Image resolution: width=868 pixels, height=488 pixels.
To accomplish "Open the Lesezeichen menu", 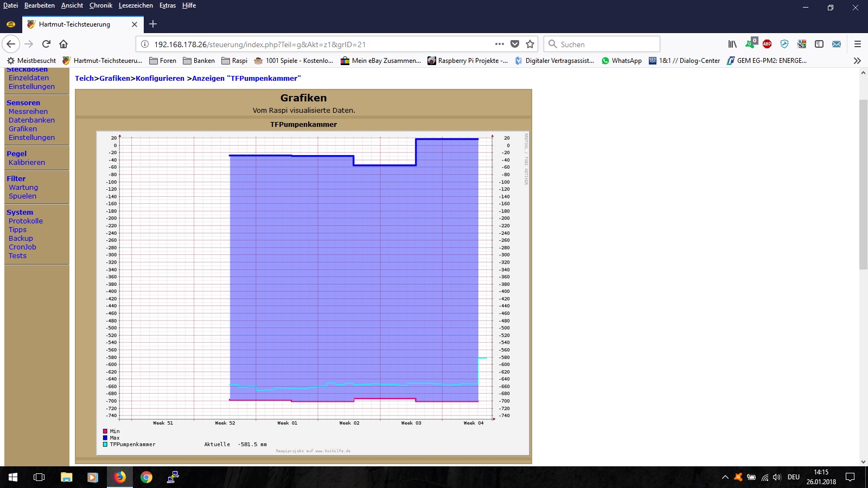I will [136, 5].
